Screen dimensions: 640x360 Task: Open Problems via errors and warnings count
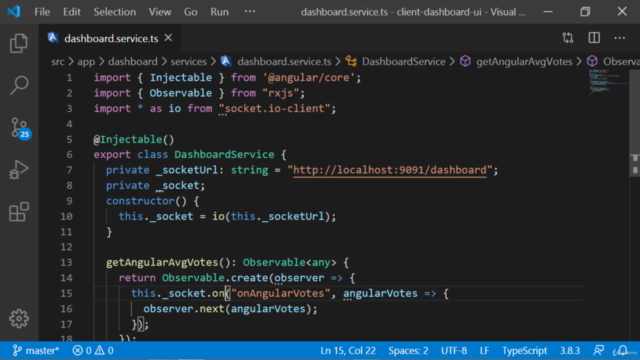[x=93, y=351]
